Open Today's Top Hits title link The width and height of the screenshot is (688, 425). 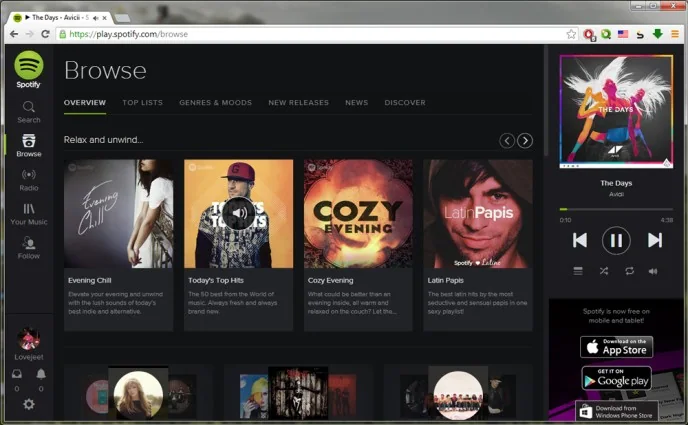216,280
